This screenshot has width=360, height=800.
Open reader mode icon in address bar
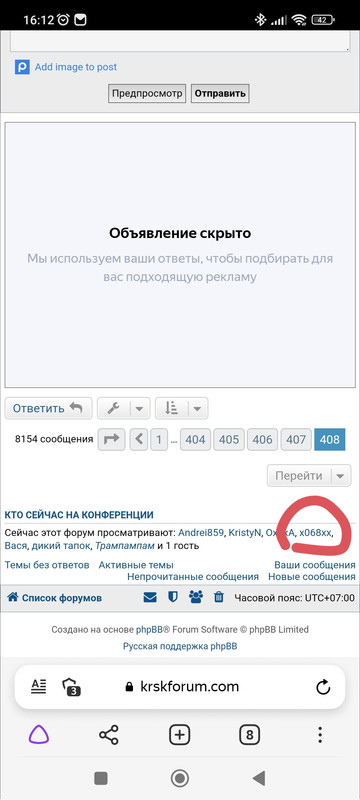coord(38,687)
